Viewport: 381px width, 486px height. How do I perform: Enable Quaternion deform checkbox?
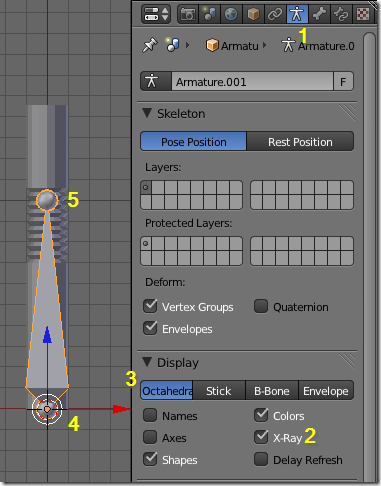pyautogui.click(x=261, y=306)
